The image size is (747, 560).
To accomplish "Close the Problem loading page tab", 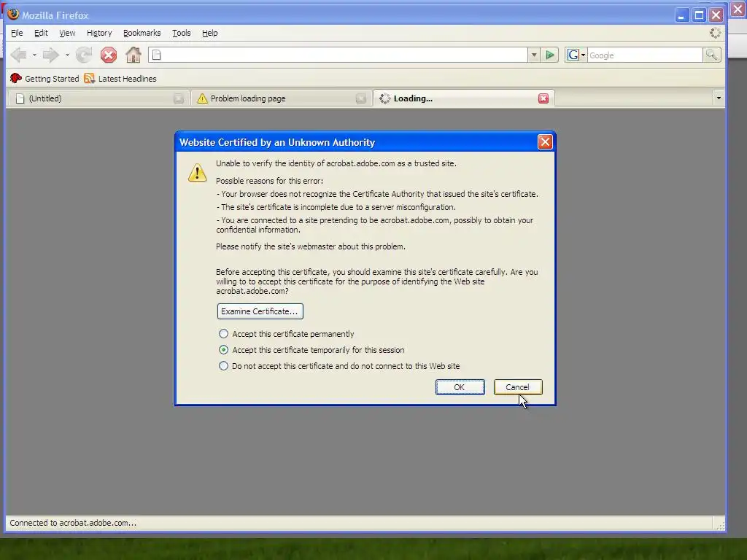I will [361, 98].
